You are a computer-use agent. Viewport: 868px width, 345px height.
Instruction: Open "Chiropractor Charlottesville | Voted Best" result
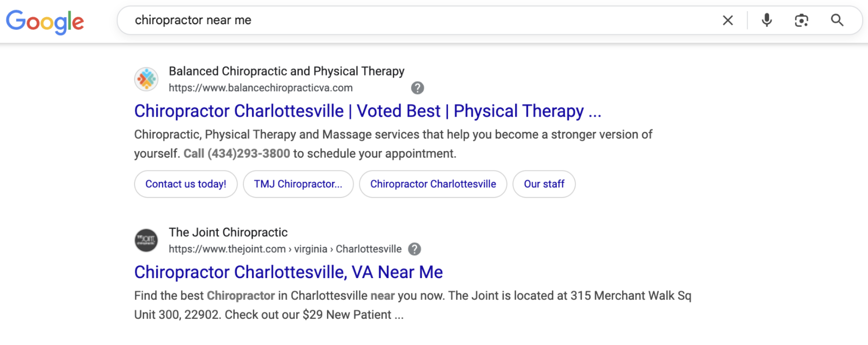[x=367, y=112]
